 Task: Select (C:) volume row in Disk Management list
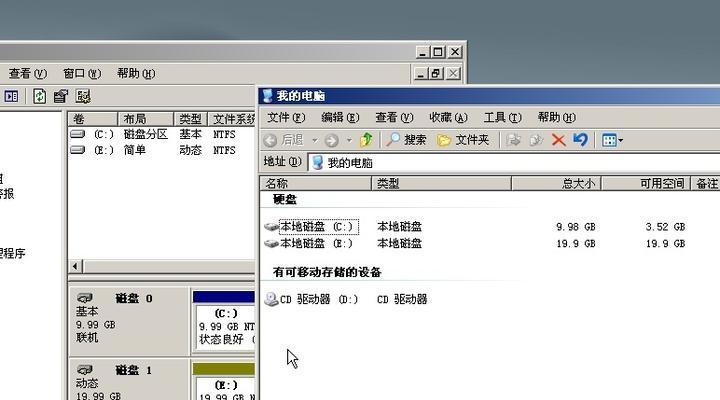click(x=162, y=134)
